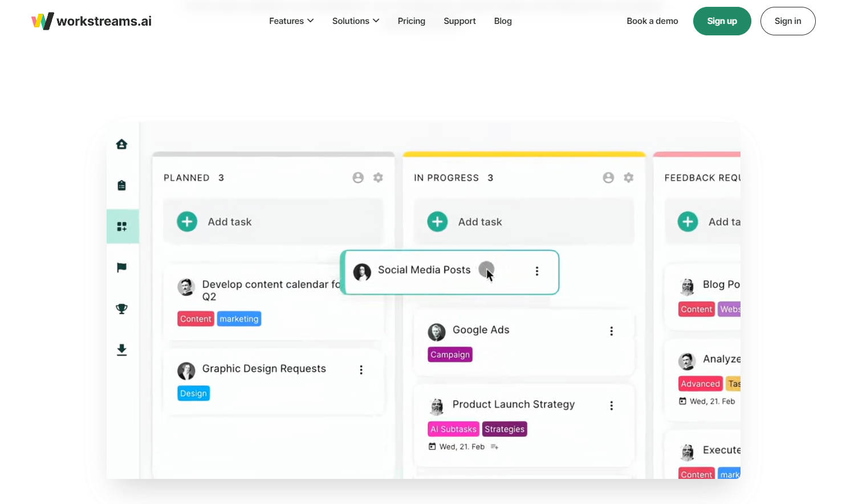The height and width of the screenshot is (504, 846).
Task: Open the Google Ads task title
Action: (x=481, y=330)
